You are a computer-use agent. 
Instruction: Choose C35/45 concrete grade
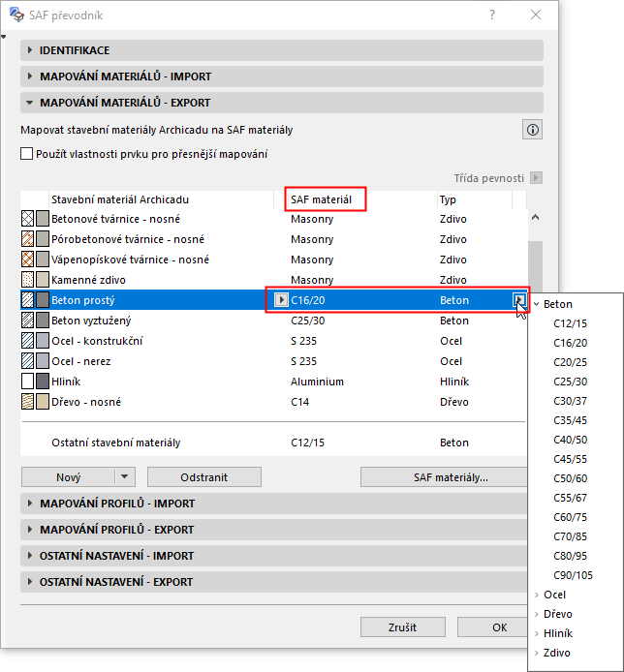click(570, 420)
